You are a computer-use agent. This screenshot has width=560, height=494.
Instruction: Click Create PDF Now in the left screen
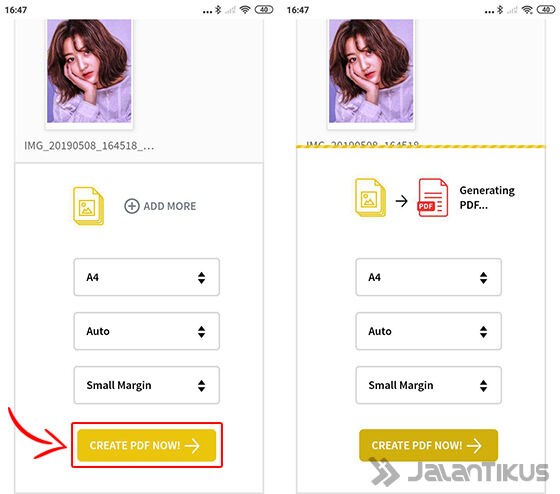[146, 445]
